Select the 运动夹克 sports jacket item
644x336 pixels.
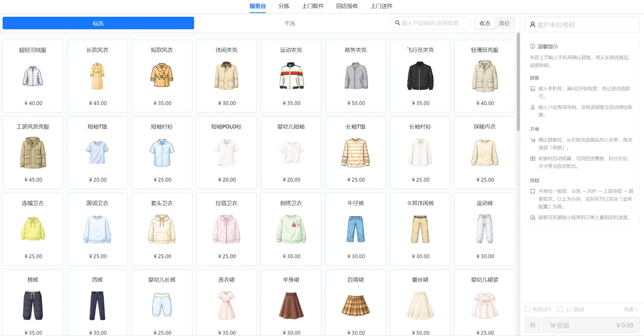coord(291,76)
